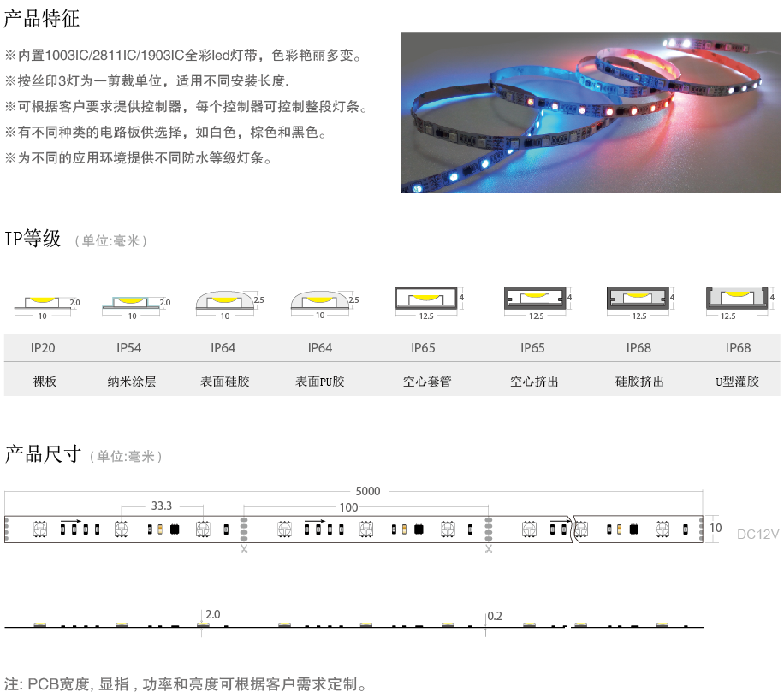Click the DC12V voltage label

(757, 535)
